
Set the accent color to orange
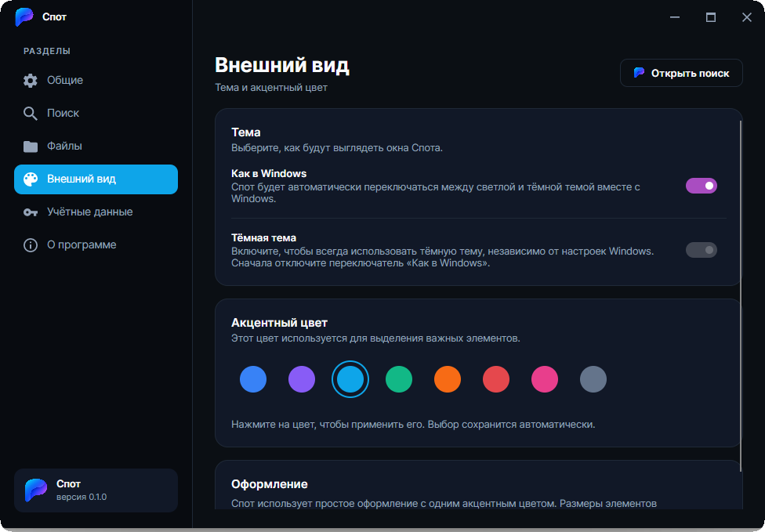[x=448, y=379]
